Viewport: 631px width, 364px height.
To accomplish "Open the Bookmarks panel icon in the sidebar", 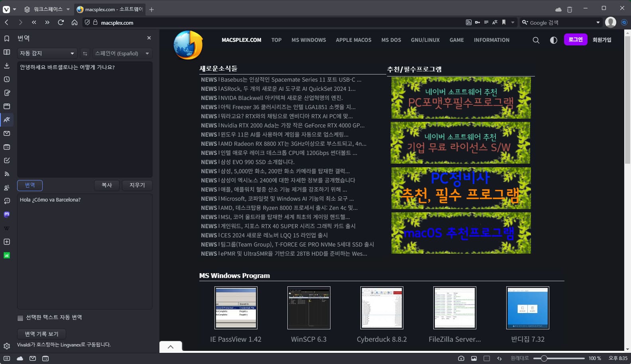I will tap(7, 39).
